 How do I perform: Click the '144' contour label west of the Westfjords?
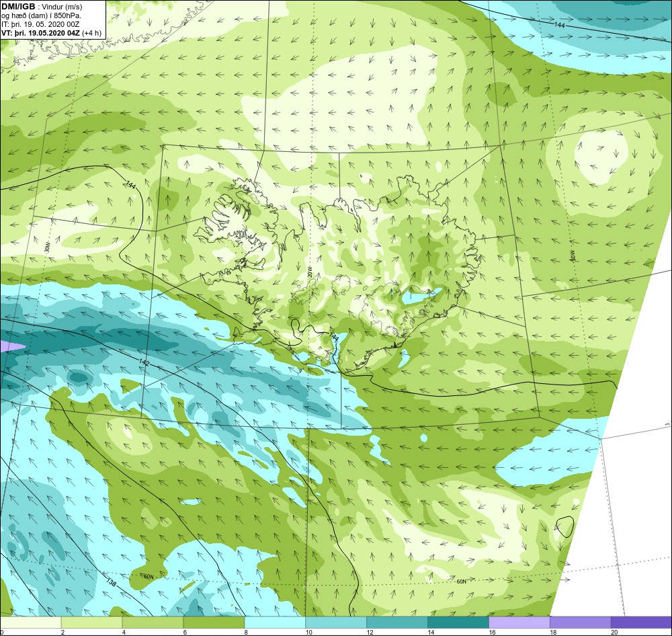tap(131, 186)
